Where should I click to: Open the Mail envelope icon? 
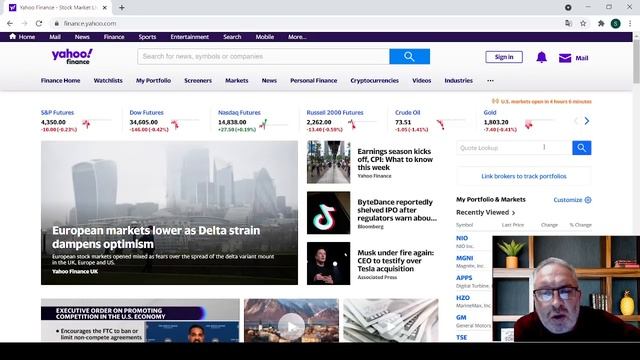565,58
